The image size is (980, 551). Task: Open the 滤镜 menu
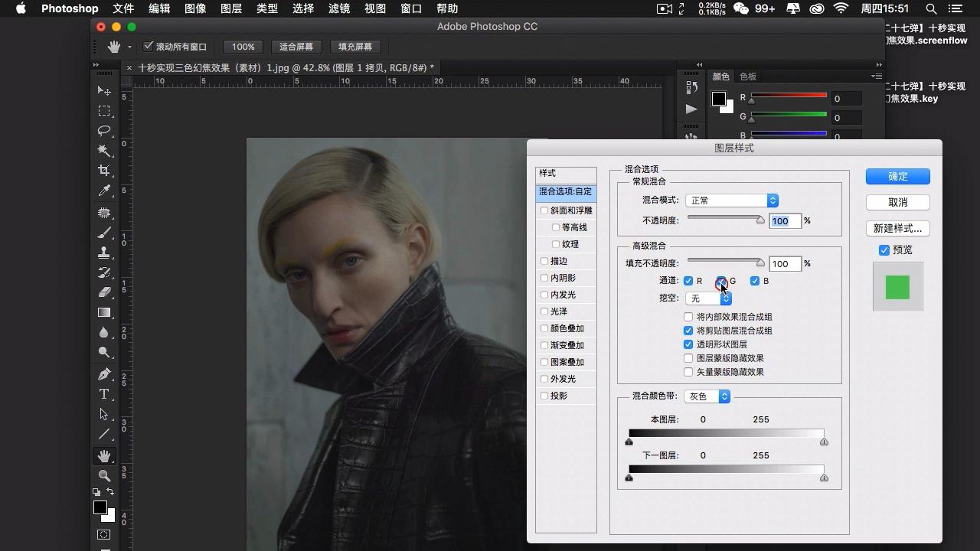339,8
